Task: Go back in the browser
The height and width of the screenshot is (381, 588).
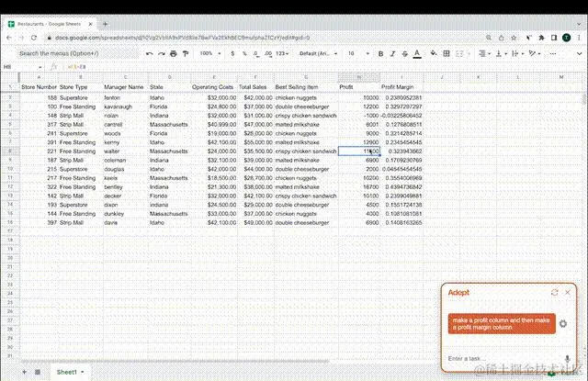Action: (x=9, y=38)
